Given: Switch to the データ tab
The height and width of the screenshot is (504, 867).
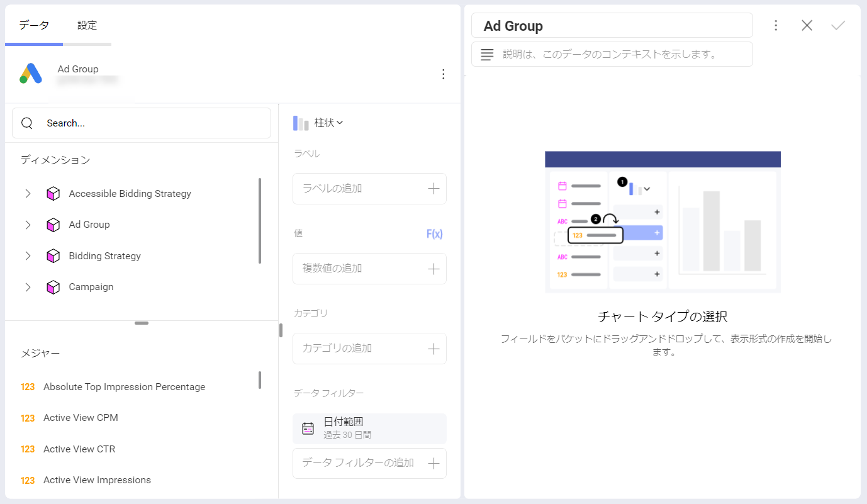Looking at the screenshot, I should point(34,26).
